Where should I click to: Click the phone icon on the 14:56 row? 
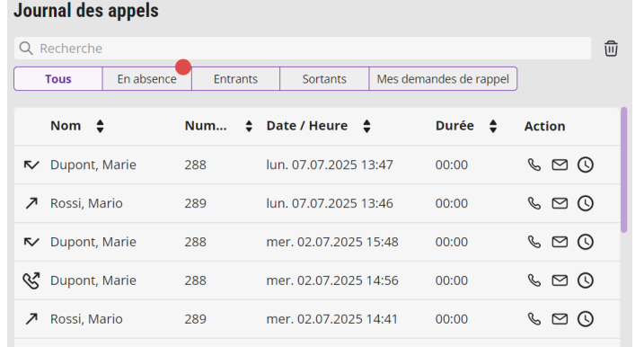[x=534, y=280]
